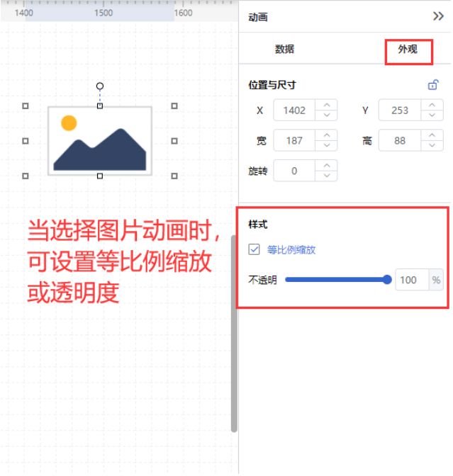The height and width of the screenshot is (476, 453).
Task: Increase the X position value
Action: coord(327,105)
